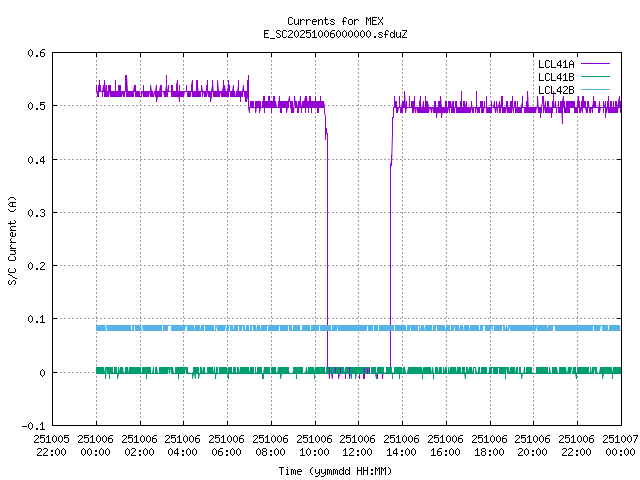Click the 0.5 y-axis tick label
640x480 pixels.
pyautogui.click(x=37, y=106)
